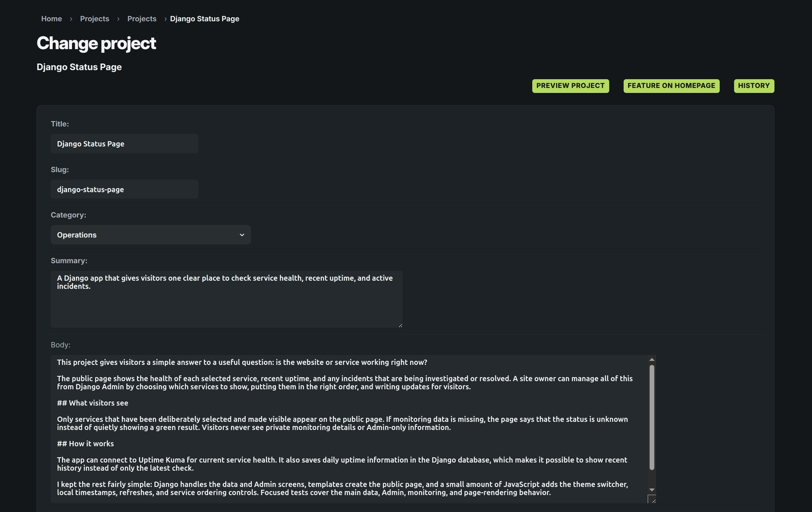The width and height of the screenshot is (812, 512).
Task: Click inside the Summary textarea
Action: coord(226,299)
